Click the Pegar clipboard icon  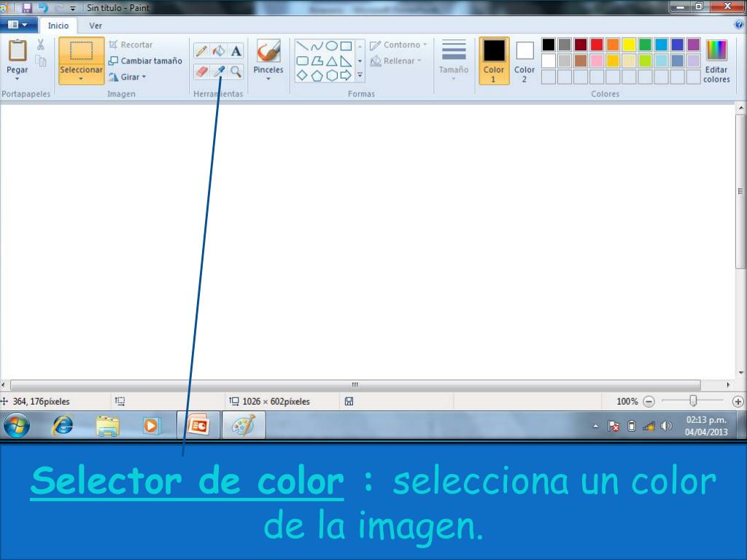(18, 50)
